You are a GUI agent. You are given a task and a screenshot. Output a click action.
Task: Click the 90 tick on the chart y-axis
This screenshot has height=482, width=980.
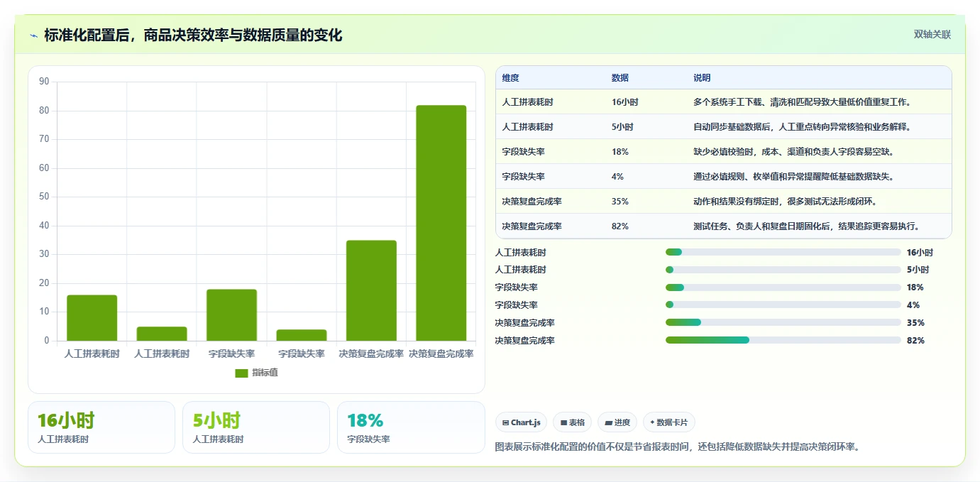pos(44,82)
